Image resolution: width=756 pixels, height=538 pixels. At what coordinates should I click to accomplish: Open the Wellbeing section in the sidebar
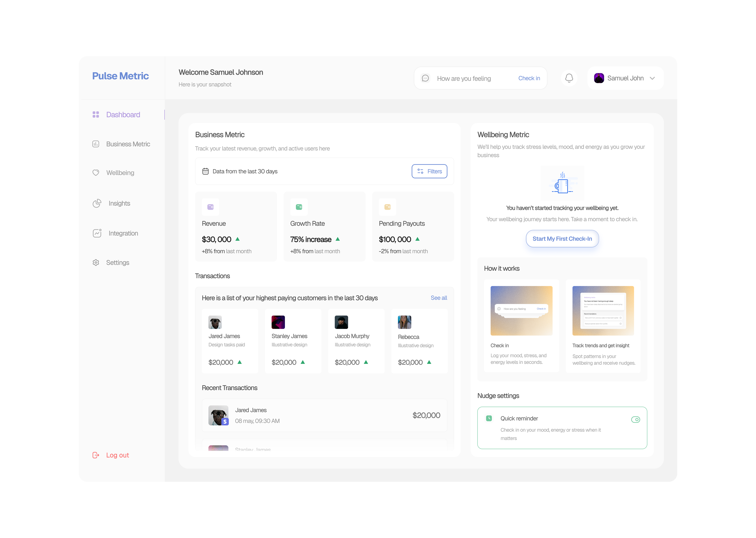pyautogui.click(x=120, y=173)
